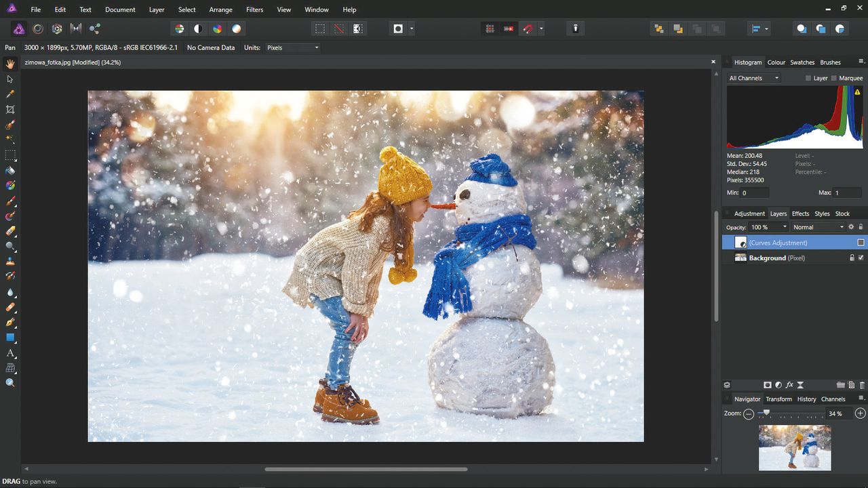Open the All Channels dropdown
Viewport: 868px width, 488px height.
click(753, 78)
